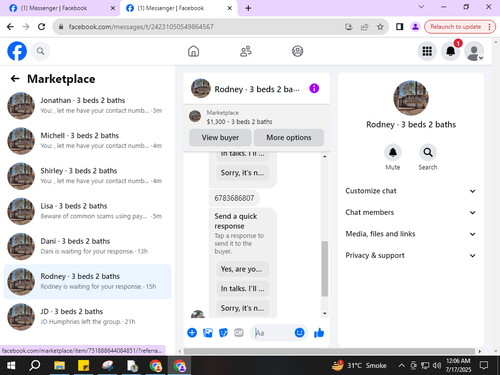Select bottom 'Yes, are yo...' quick response

click(x=242, y=269)
